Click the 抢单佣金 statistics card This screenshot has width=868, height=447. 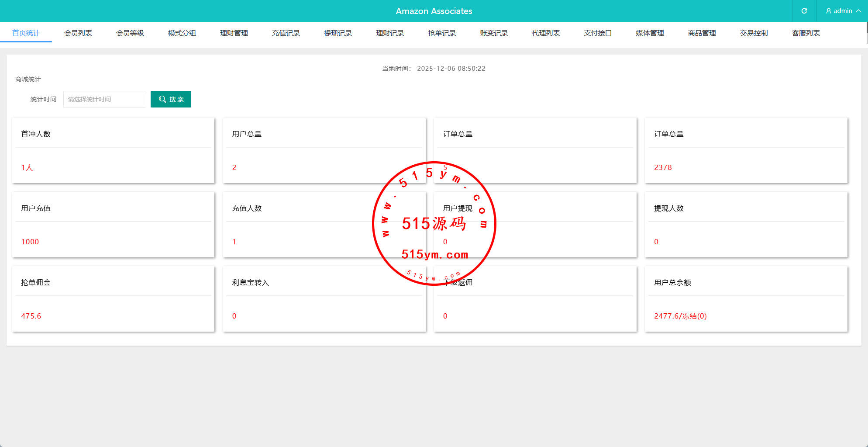[114, 299]
